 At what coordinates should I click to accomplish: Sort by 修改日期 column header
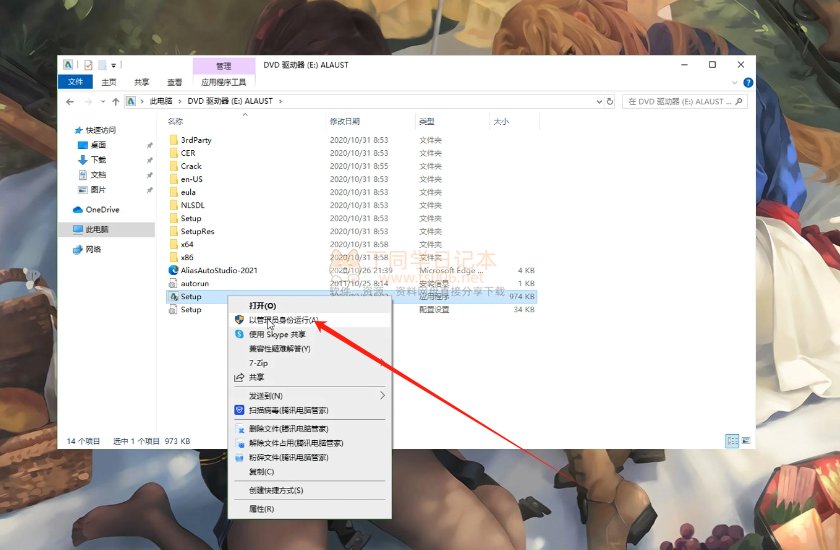click(x=344, y=122)
